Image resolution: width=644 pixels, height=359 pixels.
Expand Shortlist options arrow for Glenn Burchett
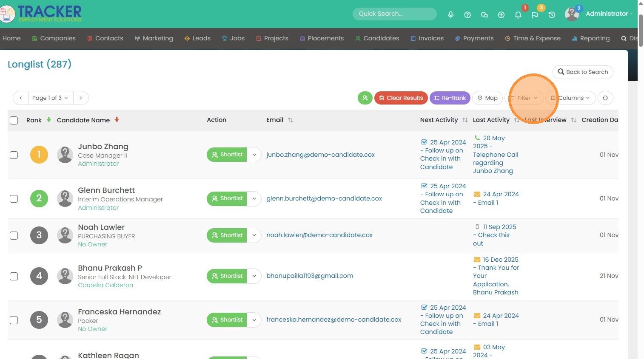point(254,198)
